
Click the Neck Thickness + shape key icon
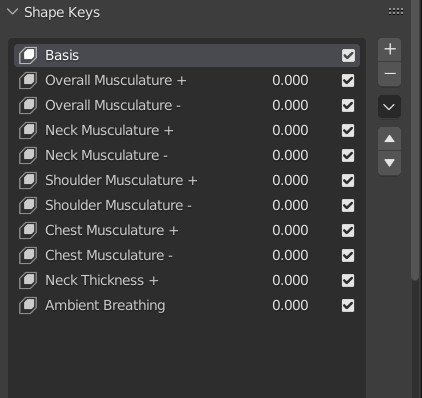28,280
